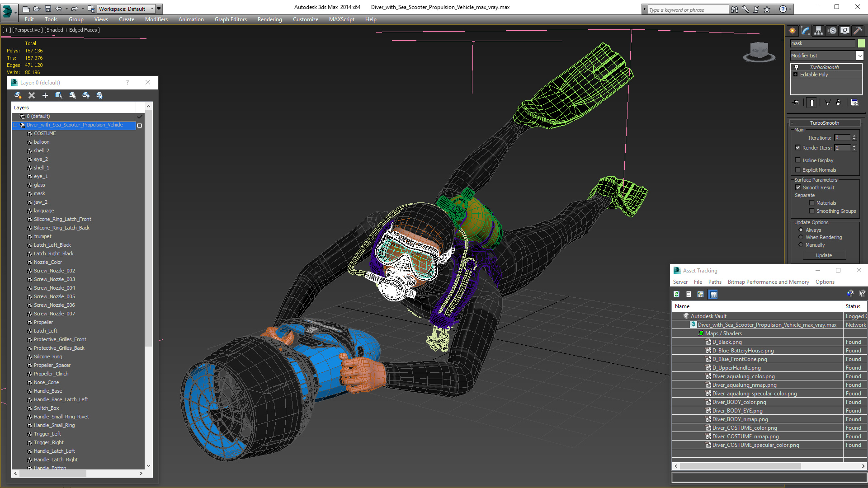Click the object name field containing mask

pos(823,43)
